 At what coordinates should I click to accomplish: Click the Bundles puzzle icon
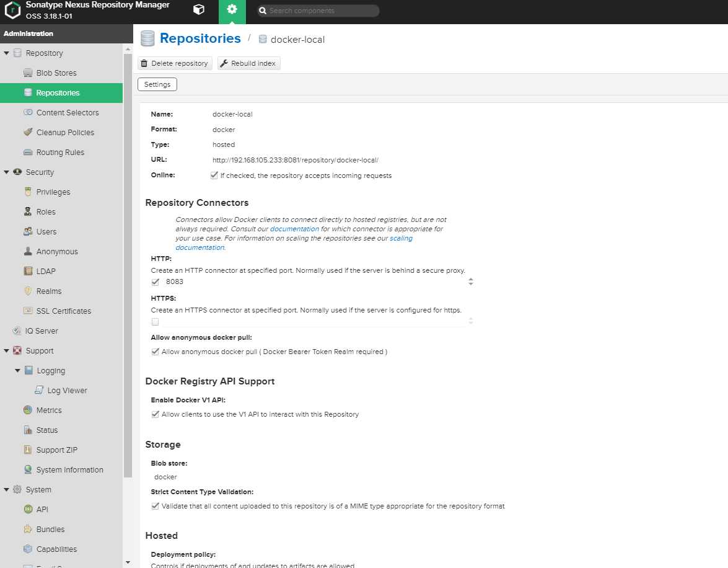[28, 530]
